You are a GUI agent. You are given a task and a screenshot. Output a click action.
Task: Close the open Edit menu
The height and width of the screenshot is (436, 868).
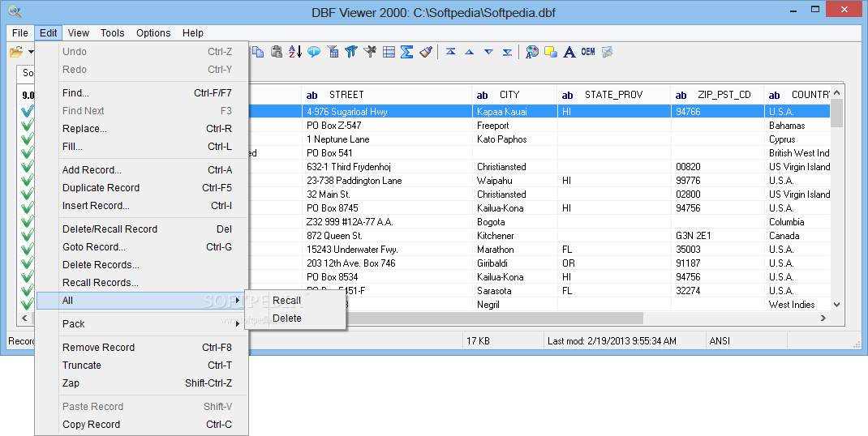point(48,32)
